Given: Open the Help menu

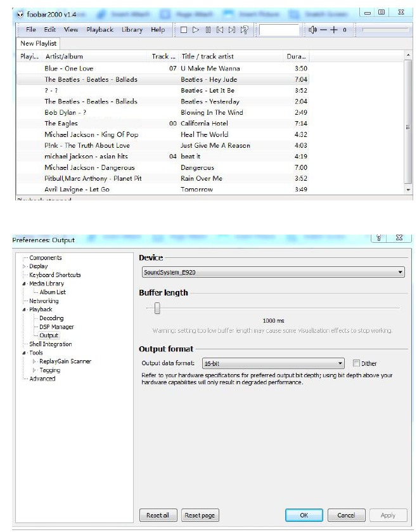Looking at the screenshot, I should (158, 30).
